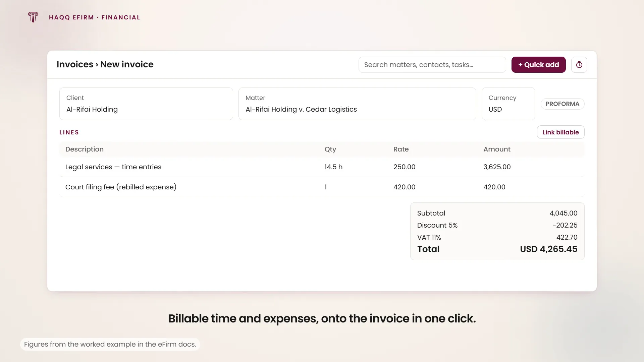Focus the search matters, contacts, tasks field
The width and height of the screenshot is (644, 362).
(432, 65)
